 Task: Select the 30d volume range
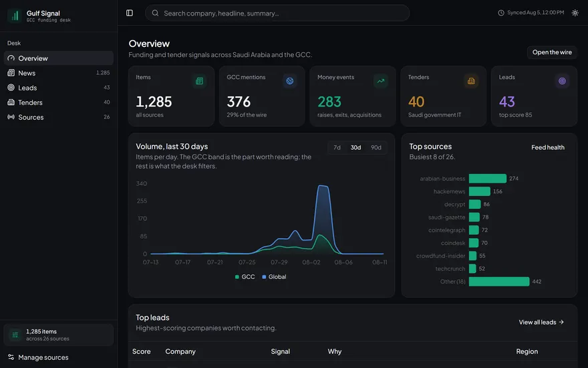[x=355, y=148]
